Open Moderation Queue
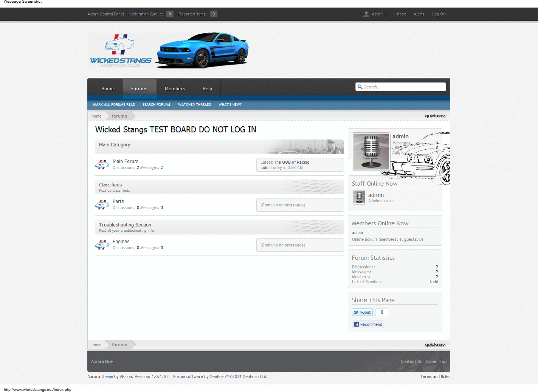 point(151,14)
